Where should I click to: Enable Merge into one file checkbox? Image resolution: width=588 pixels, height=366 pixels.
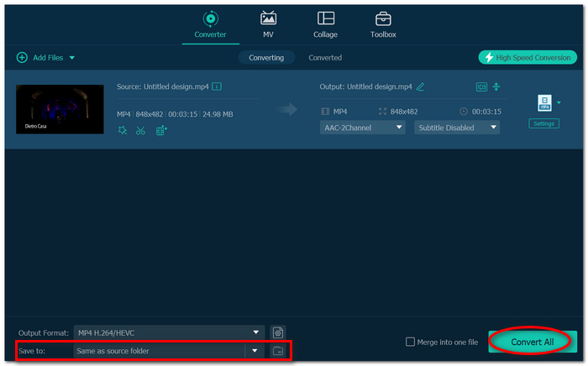point(410,342)
